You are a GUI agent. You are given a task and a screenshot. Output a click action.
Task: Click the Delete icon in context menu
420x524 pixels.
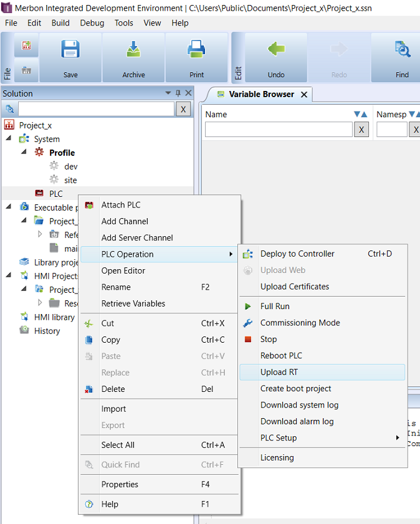coord(88,389)
